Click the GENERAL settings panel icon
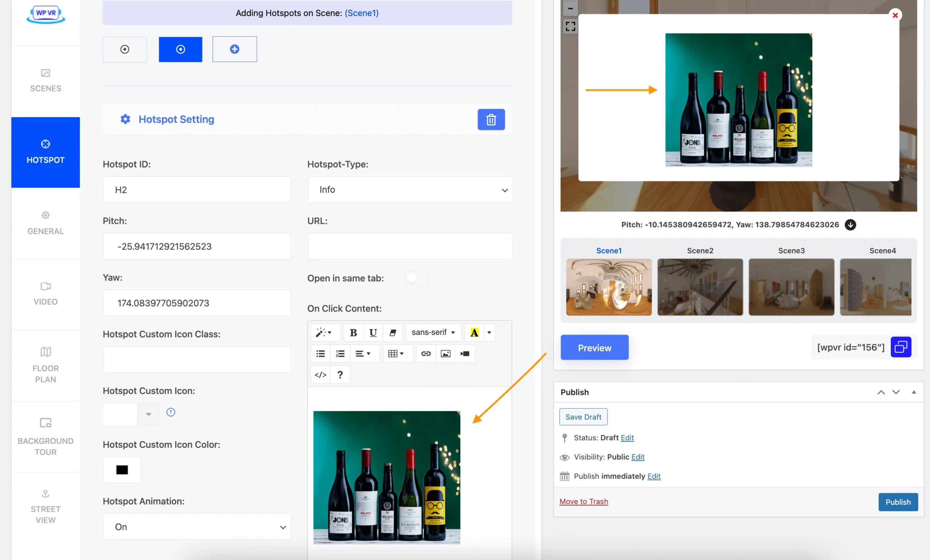Screen dimensions: 930x560 coord(45,215)
